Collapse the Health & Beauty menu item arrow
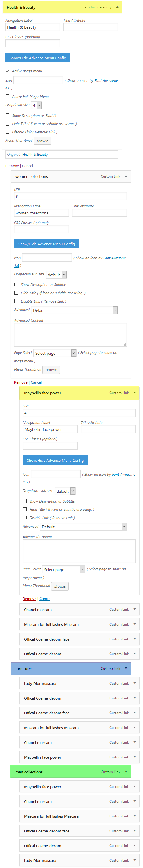Viewport: 143px width, 868px height. (x=117, y=7)
